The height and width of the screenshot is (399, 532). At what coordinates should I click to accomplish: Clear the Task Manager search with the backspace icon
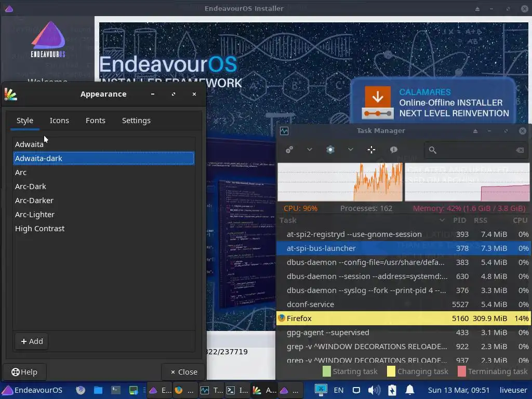coord(520,150)
